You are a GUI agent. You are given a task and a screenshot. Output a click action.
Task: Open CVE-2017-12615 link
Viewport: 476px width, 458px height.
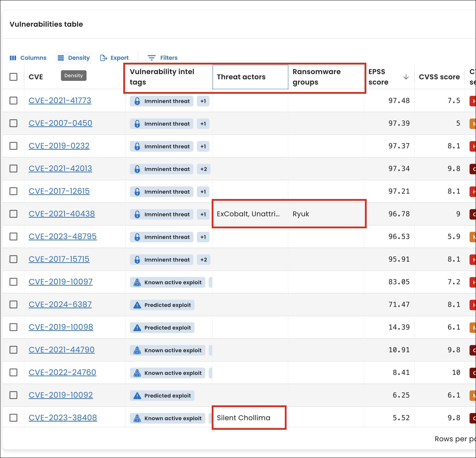click(x=59, y=191)
